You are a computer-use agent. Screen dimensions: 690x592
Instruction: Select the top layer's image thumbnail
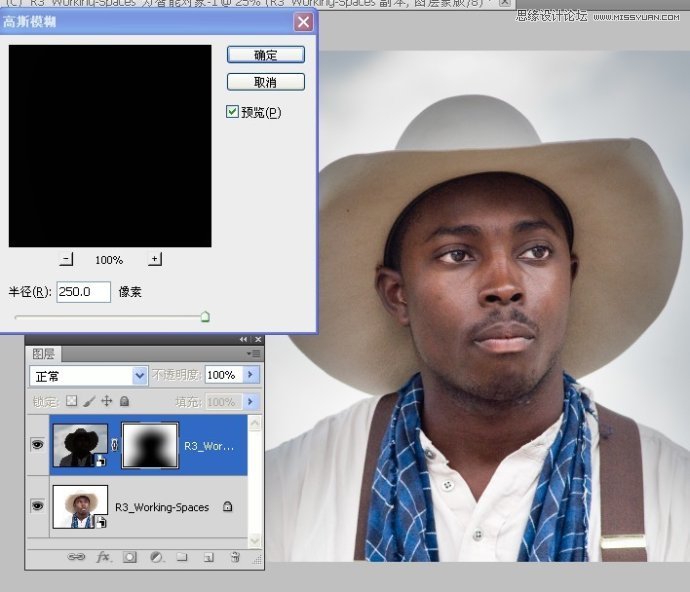(x=80, y=445)
